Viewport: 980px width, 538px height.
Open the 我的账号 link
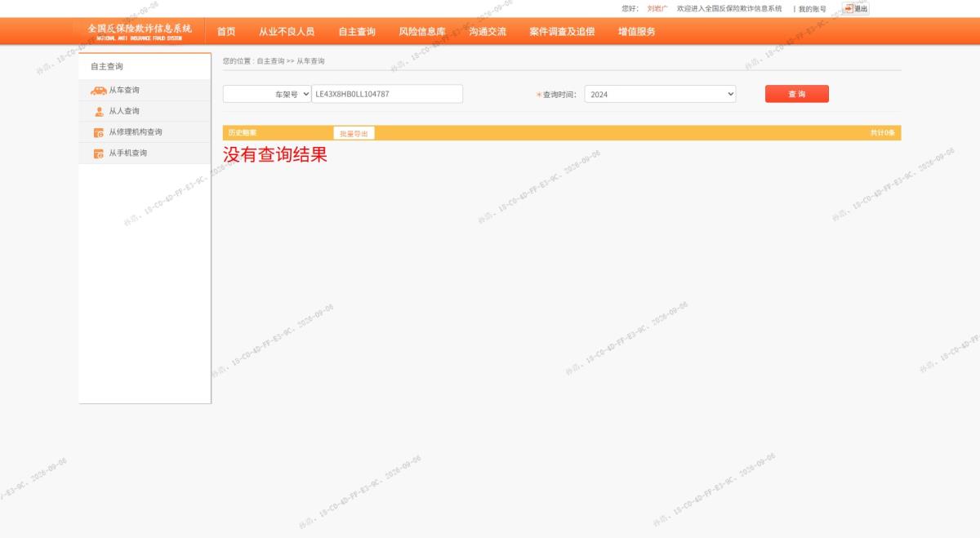(812, 9)
